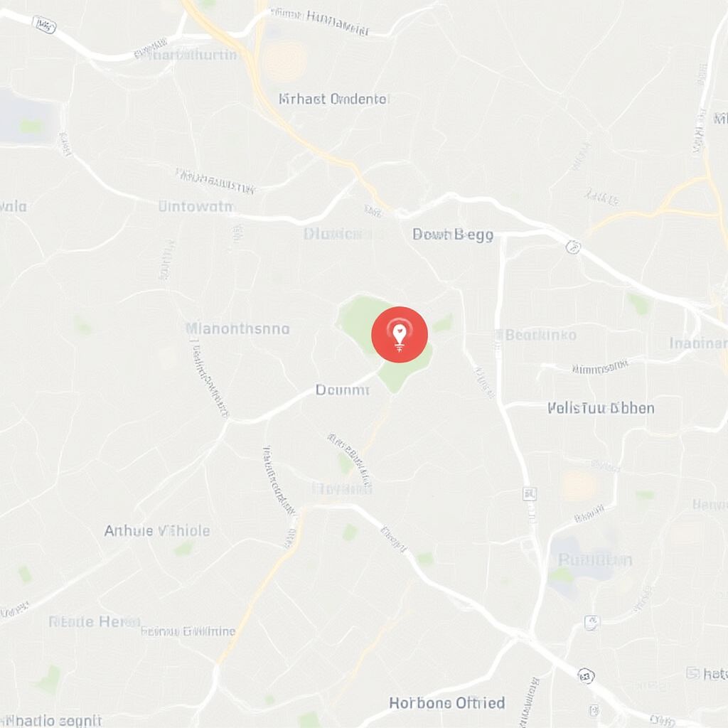Click the top-left highway route shield
The width and height of the screenshot is (728, 728).
coord(45,25)
